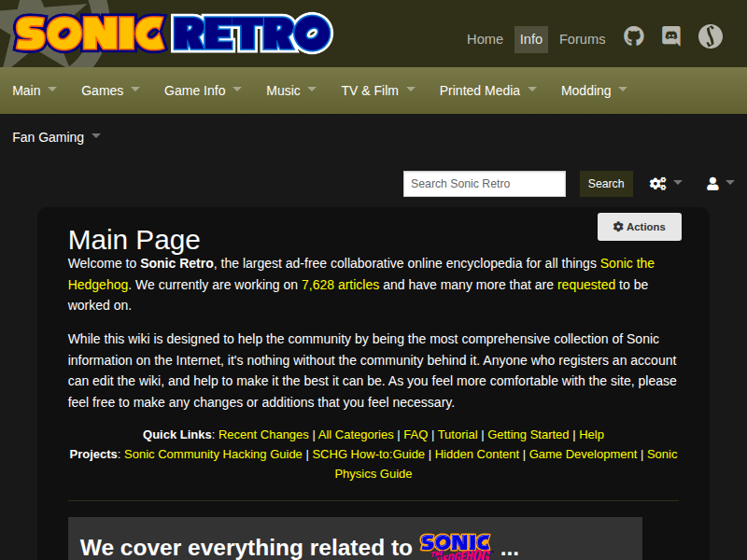747x560 pixels.
Task: Click the Search button
Action: [605, 184]
